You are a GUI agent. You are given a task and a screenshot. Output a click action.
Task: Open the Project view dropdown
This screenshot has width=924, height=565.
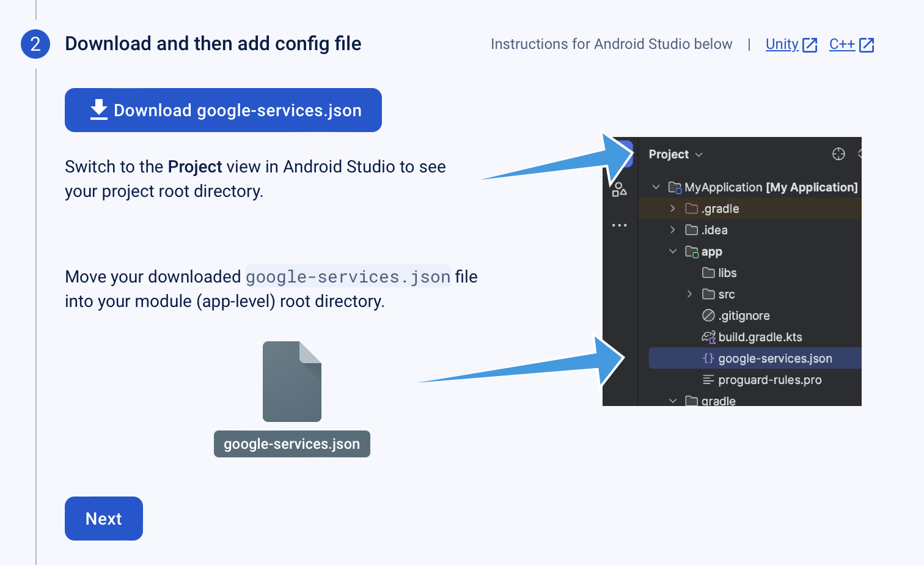click(x=698, y=154)
